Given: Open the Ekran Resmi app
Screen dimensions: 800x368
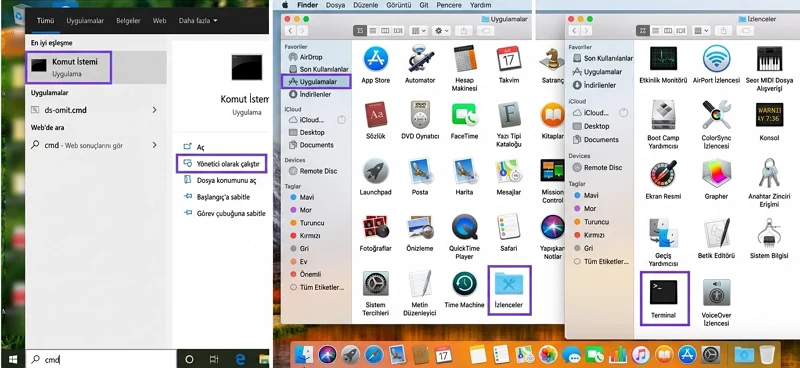Looking at the screenshot, I should coord(663,174).
